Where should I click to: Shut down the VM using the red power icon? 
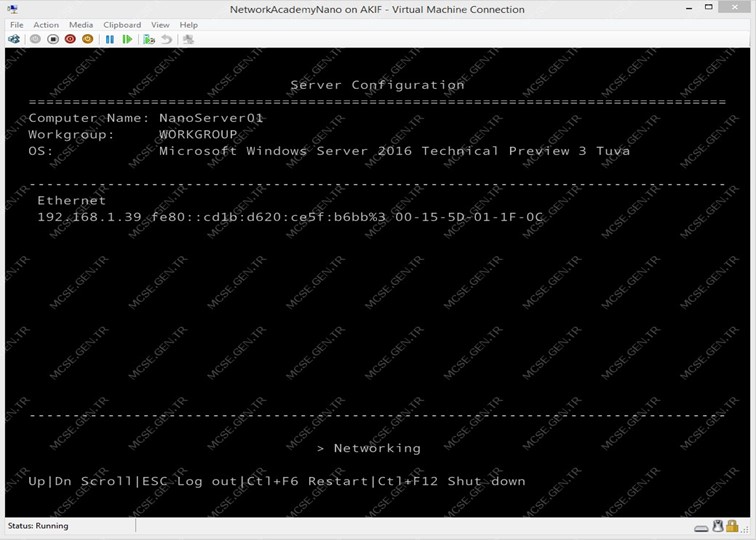click(70, 39)
